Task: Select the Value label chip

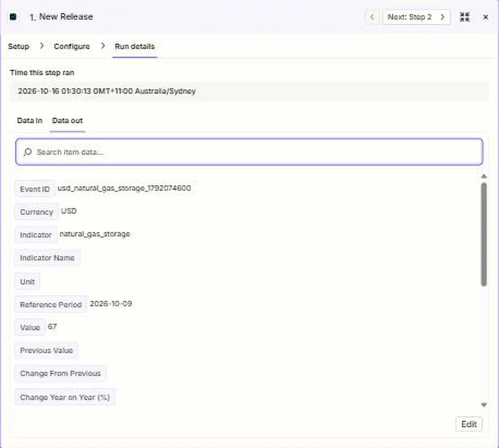Action: (30, 328)
